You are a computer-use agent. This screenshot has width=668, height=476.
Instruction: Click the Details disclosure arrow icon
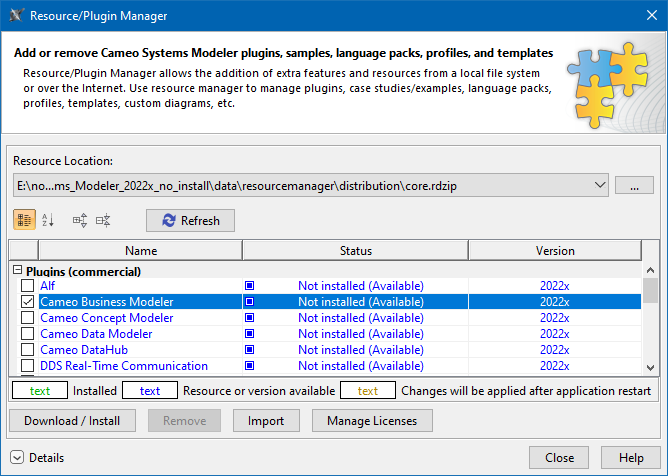(17, 458)
